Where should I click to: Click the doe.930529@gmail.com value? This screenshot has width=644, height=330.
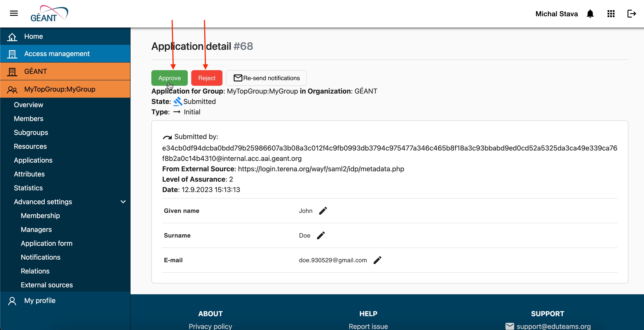pyautogui.click(x=333, y=260)
